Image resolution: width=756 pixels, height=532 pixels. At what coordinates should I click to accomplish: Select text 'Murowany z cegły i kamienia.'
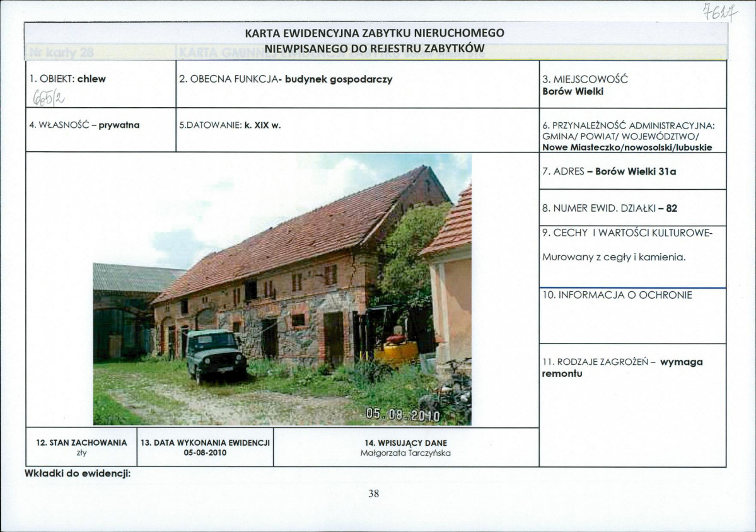(614, 257)
